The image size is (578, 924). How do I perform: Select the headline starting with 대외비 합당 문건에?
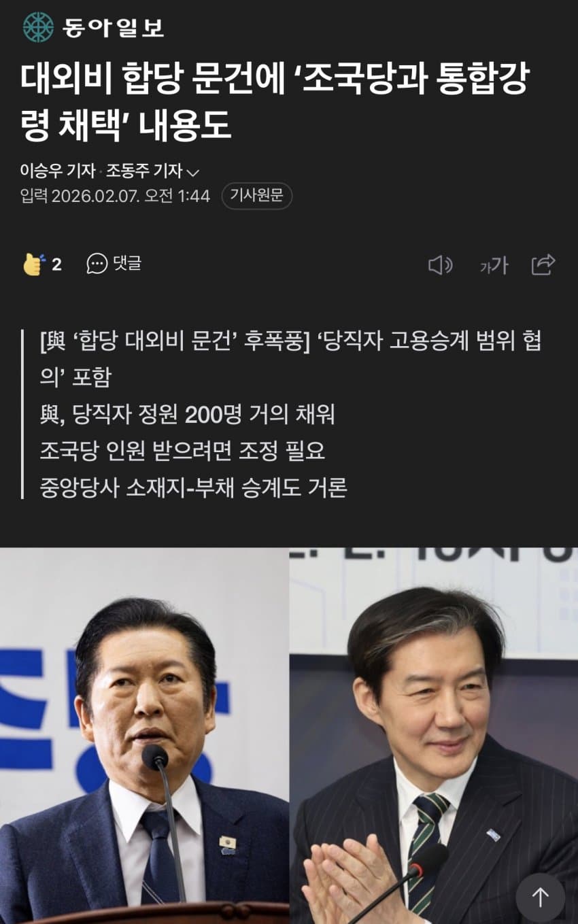[x=275, y=101]
